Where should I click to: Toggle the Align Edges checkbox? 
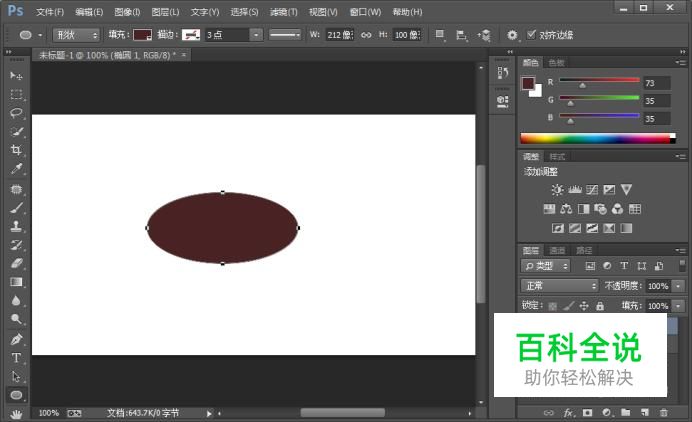click(x=531, y=34)
